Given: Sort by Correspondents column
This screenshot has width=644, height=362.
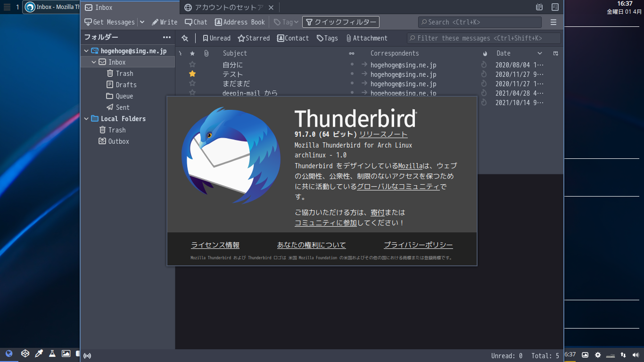Looking at the screenshot, I should coord(395,53).
